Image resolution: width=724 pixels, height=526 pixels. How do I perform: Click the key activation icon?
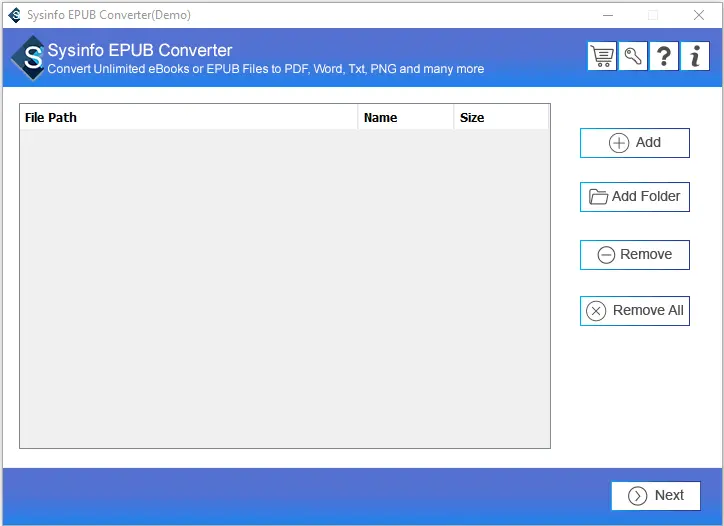click(x=633, y=56)
